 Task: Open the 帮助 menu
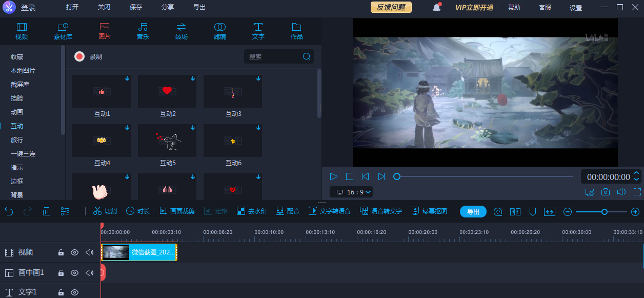click(514, 7)
